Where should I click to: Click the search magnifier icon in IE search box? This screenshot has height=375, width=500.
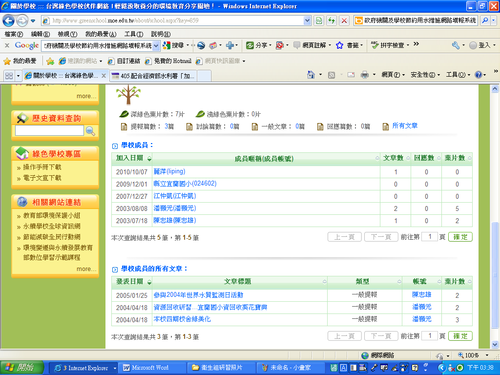(485, 21)
